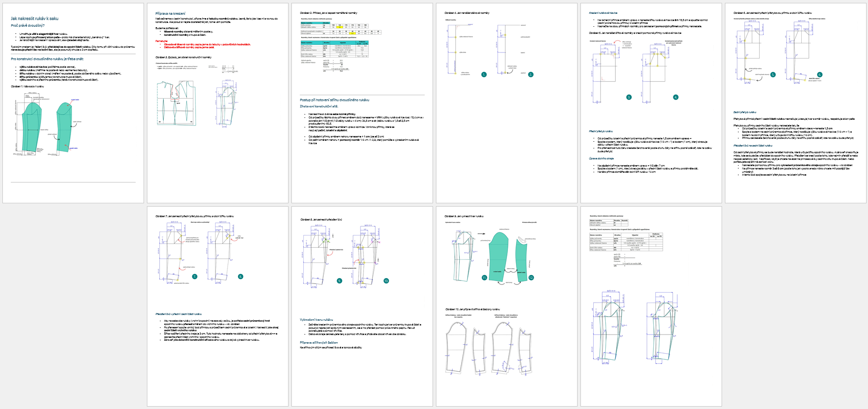868x409 pixels.
Task: Select the step 4 circle marker
Action: 675,97
